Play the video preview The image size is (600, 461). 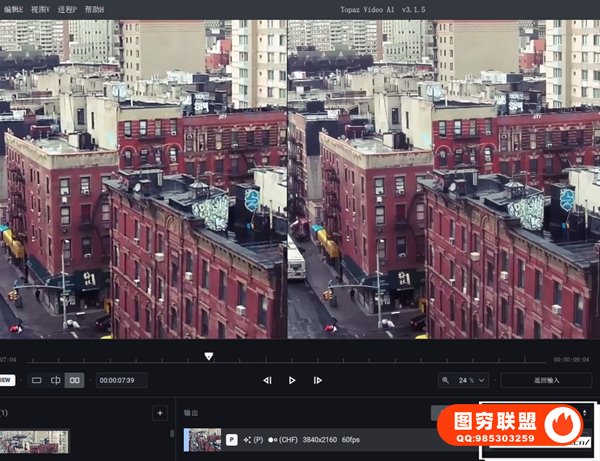tap(292, 380)
